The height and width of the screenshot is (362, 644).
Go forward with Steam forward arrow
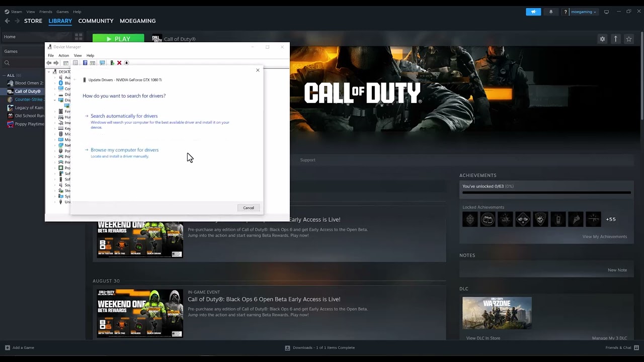[17, 21]
